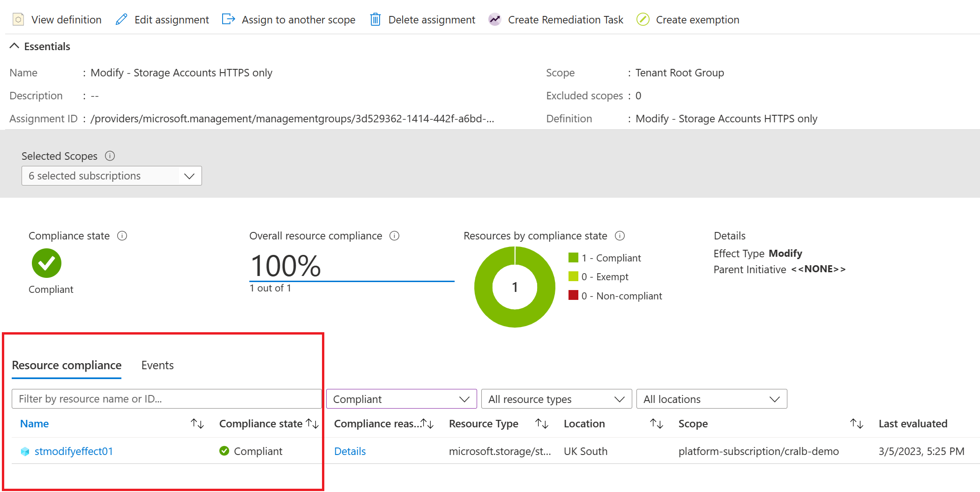Click the Edit assignment pencil icon
This screenshot has height=492, width=980.
121,20
